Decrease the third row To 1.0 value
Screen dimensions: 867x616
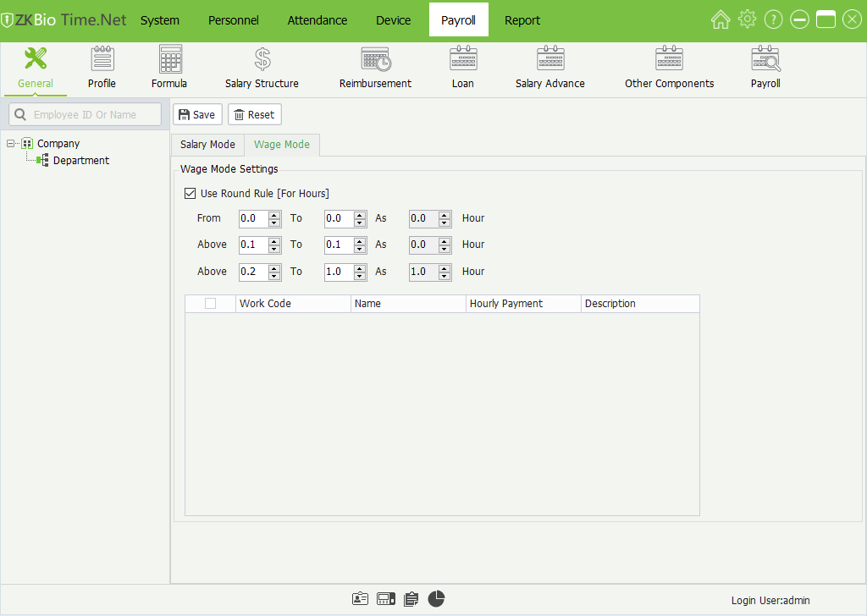360,276
